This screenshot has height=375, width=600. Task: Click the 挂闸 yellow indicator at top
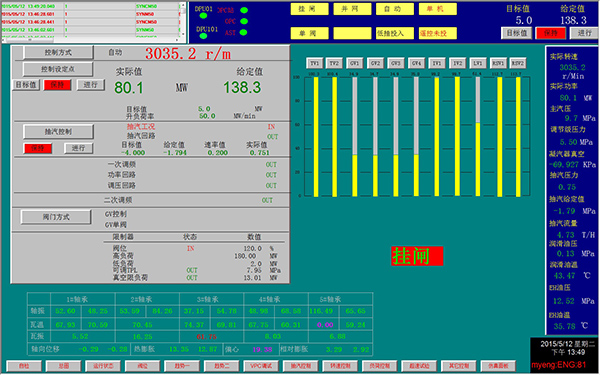pyautogui.click(x=309, y=9)
